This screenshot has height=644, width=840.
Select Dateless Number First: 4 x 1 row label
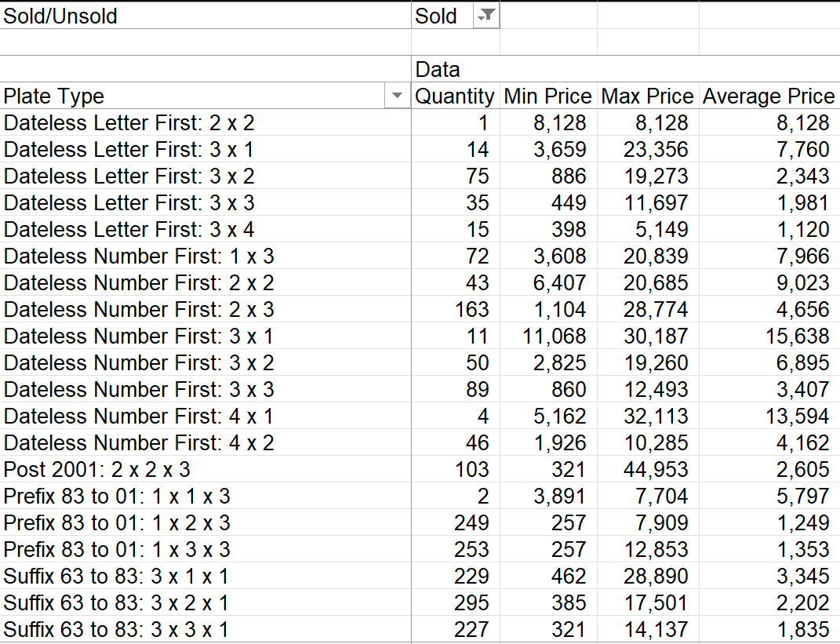(x=138, y=417)
